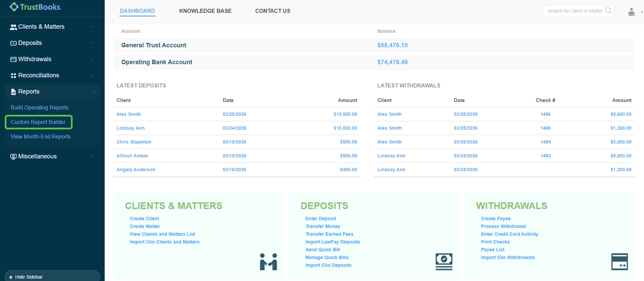
Task: Open Custom Report Builder
Action: [38, 122]
